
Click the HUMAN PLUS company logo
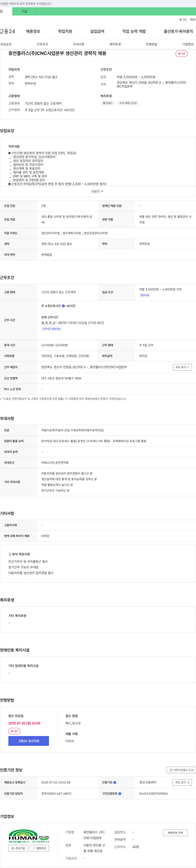point(29,836)
